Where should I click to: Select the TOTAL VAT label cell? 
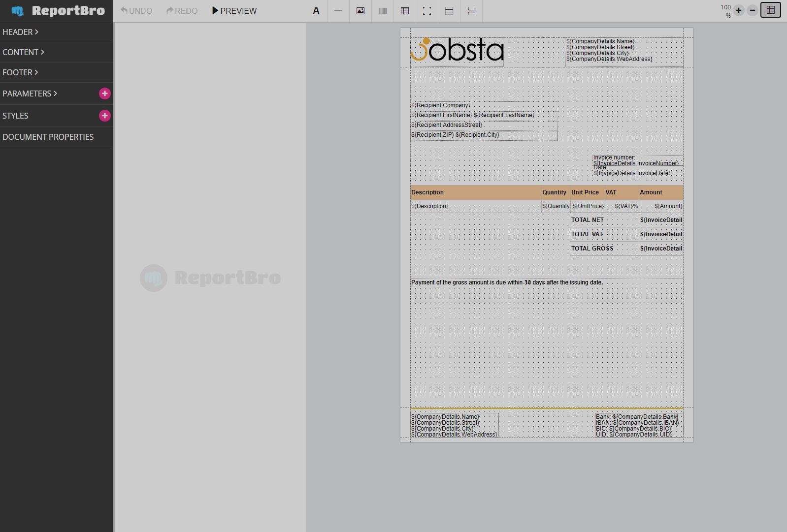tap(604, 234)
